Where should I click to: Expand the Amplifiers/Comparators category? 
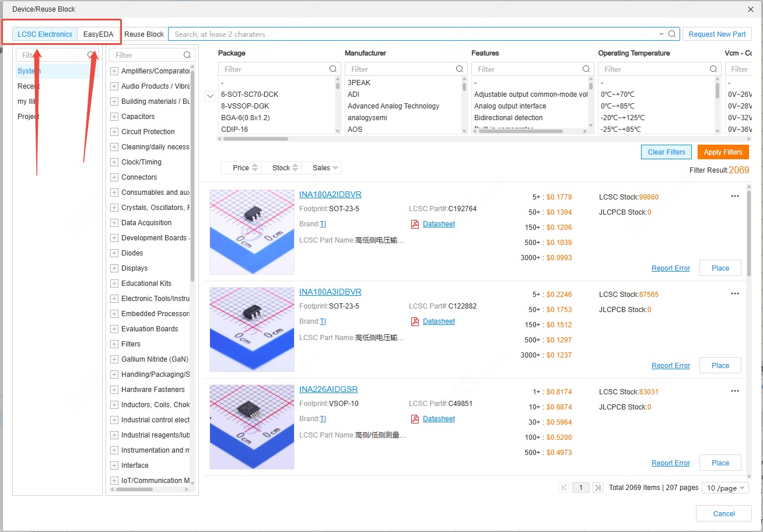(x=114, y=71)
